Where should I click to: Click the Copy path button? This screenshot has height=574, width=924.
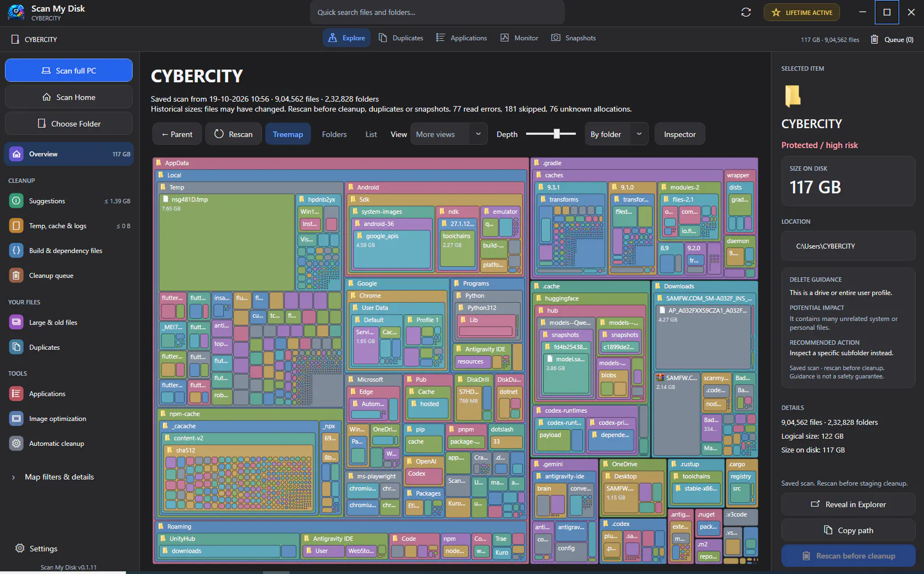click(848, 530)
